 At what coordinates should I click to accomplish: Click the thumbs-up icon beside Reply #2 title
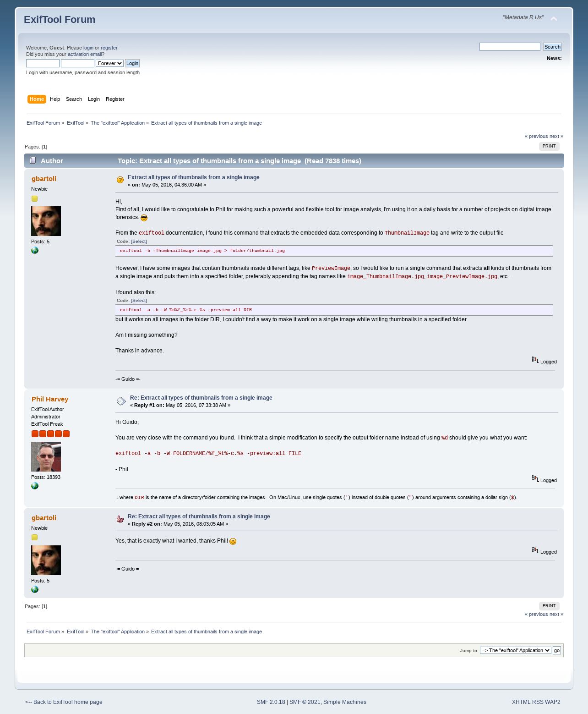(120, 519)
